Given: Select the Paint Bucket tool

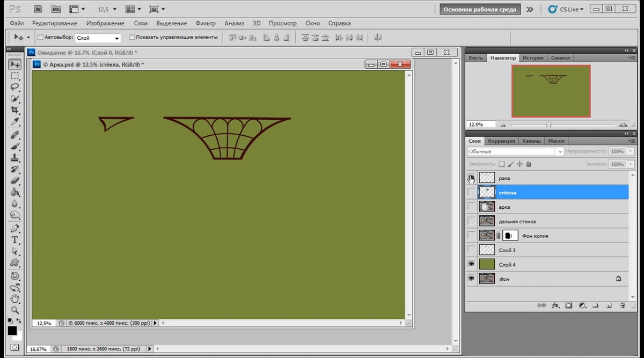Looking at the screenshot, I should tap(15, 192).
